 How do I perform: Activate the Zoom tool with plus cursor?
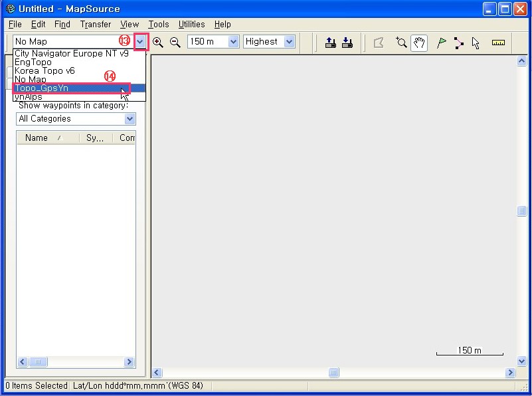[401, 43]
